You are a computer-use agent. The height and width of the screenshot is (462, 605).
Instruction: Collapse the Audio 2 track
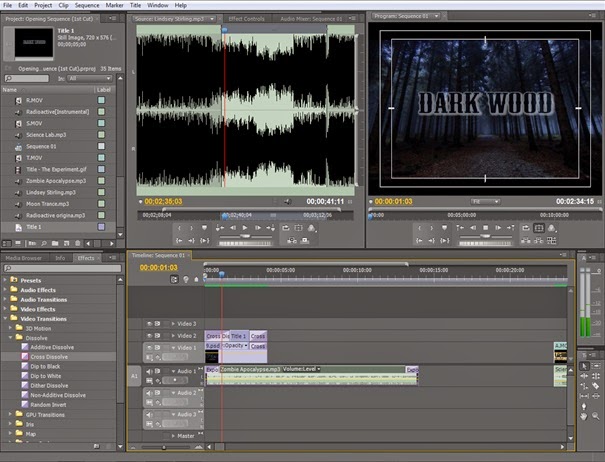173,393
